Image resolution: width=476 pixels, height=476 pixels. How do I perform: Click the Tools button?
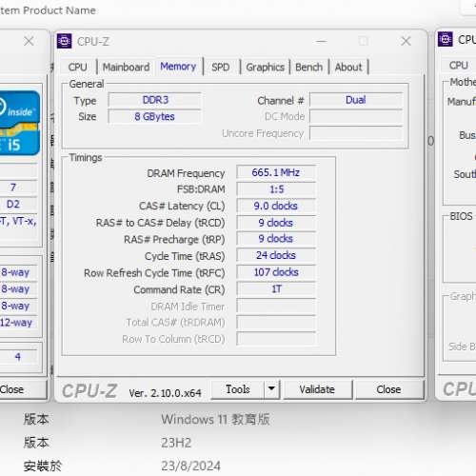[x=238, y=389]
